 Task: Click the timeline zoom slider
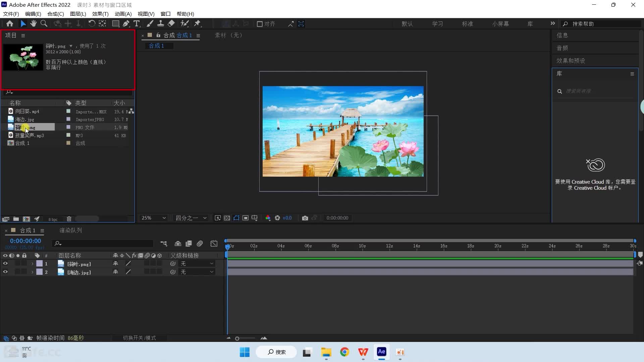(246, 339)
